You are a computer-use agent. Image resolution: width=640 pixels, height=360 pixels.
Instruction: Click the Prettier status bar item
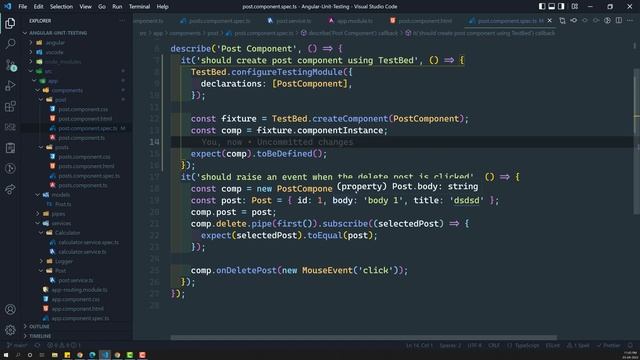pos(608,345)
